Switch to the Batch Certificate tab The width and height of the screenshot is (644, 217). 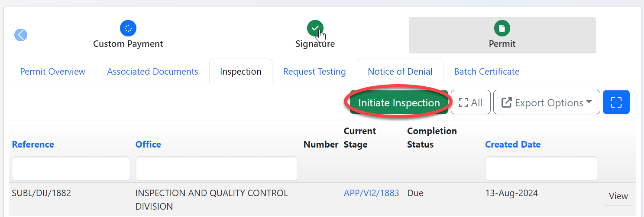(x=486, y=72)
